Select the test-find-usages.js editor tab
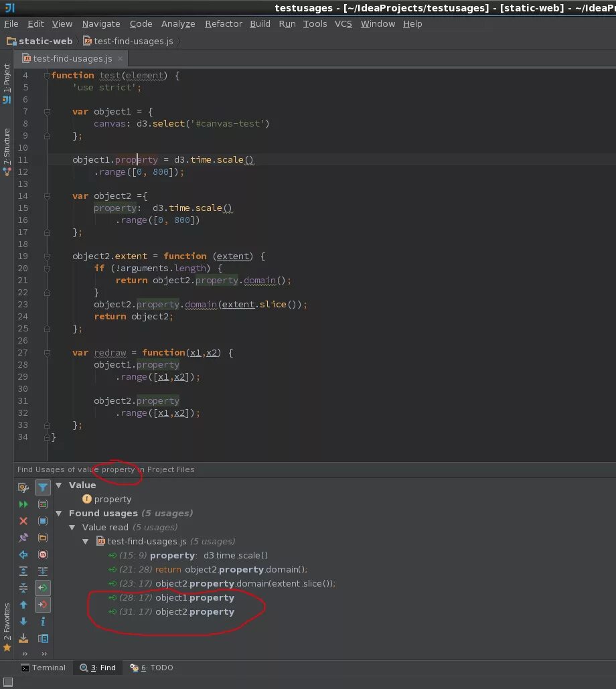 [x=72, y=58]
